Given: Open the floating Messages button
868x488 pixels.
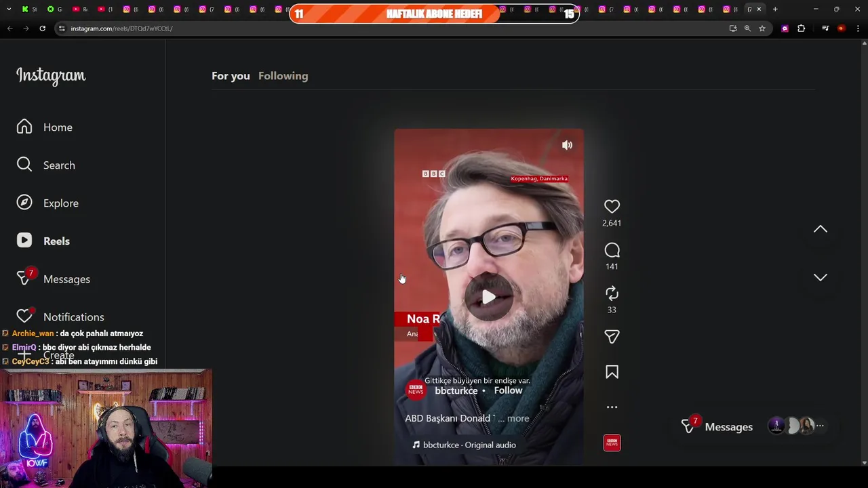Looking at the screenshot, I should point(717,426).
